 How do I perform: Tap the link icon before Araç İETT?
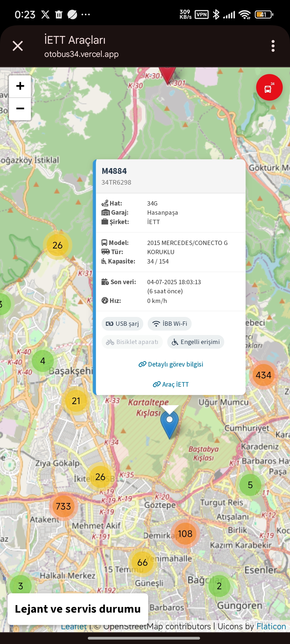pos(157,384)
